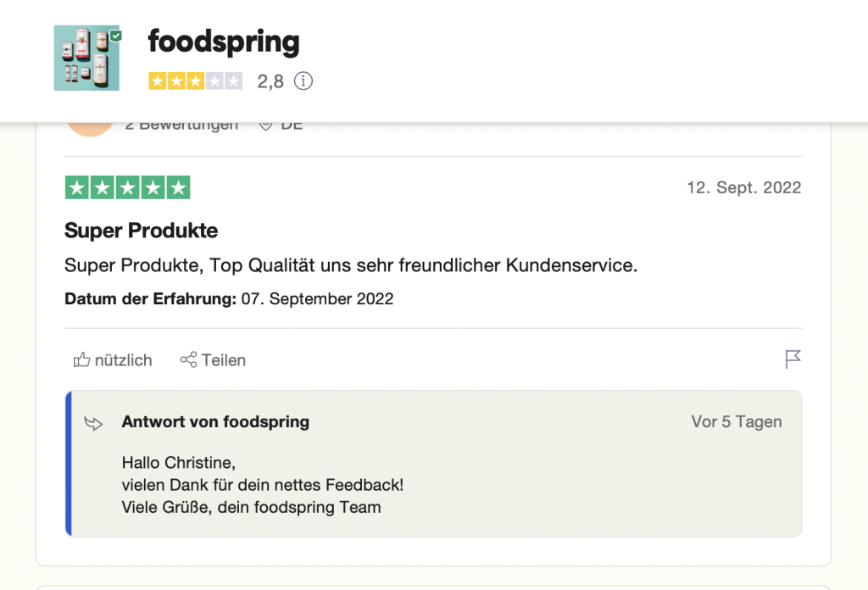Click the info icon beside the 2,8 score

pos(303,81)
